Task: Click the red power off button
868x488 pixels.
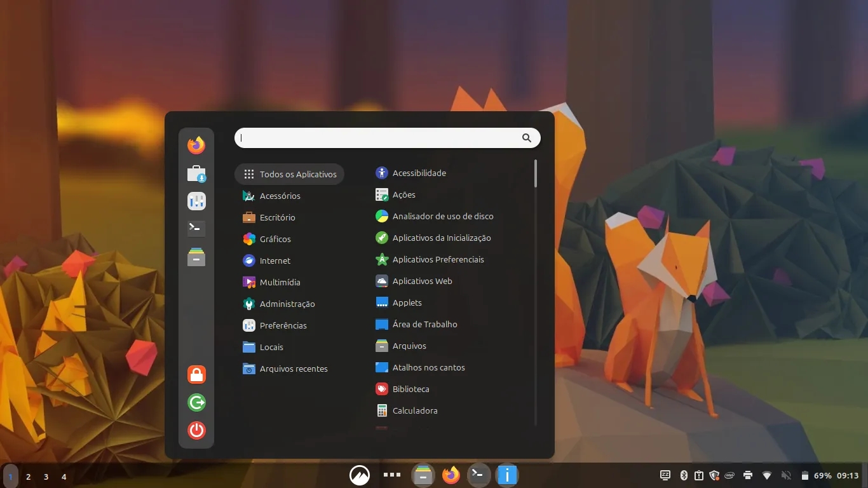Action: (x=196, y=430)
